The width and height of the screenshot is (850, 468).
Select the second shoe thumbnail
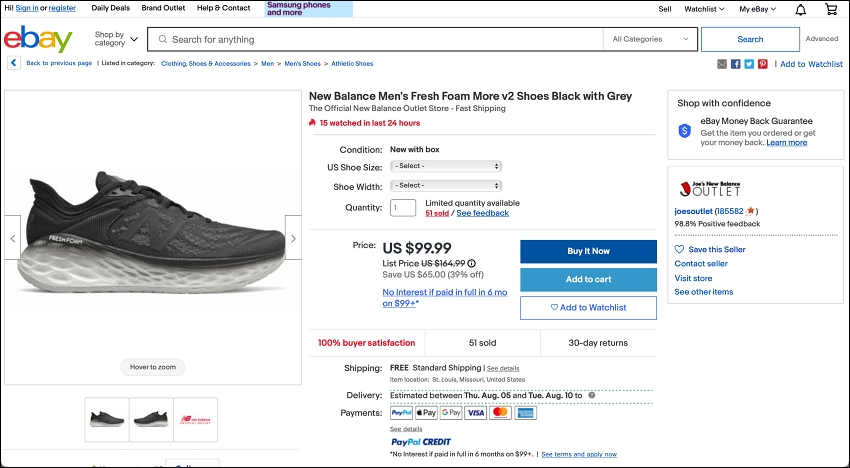pyautogui.click(x=151, y=419)
